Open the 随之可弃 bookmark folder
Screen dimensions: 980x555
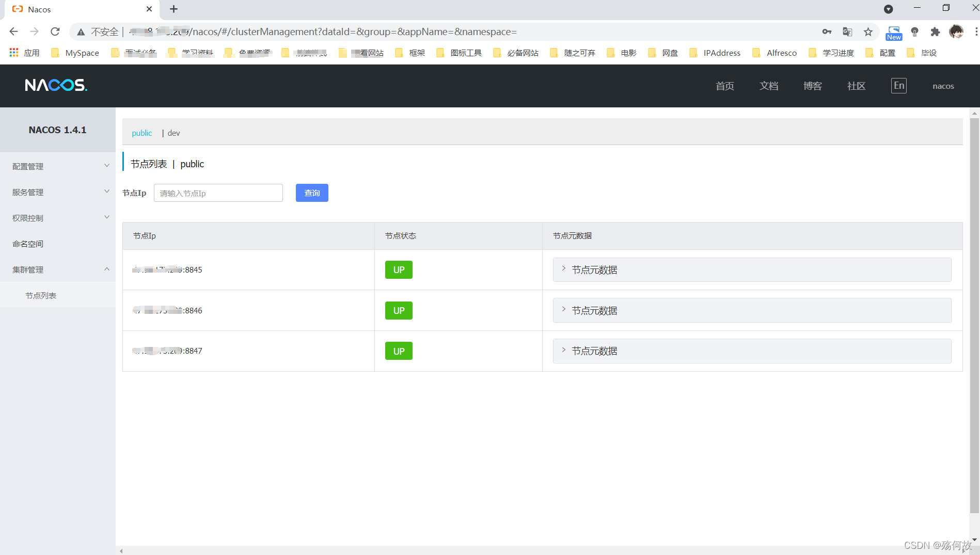(573, 53)
